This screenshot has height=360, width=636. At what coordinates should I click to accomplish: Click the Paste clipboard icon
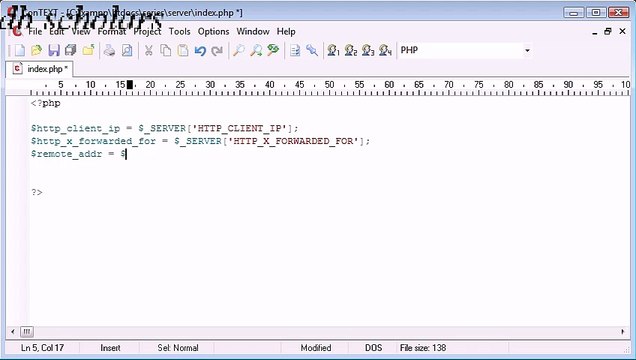183,50
